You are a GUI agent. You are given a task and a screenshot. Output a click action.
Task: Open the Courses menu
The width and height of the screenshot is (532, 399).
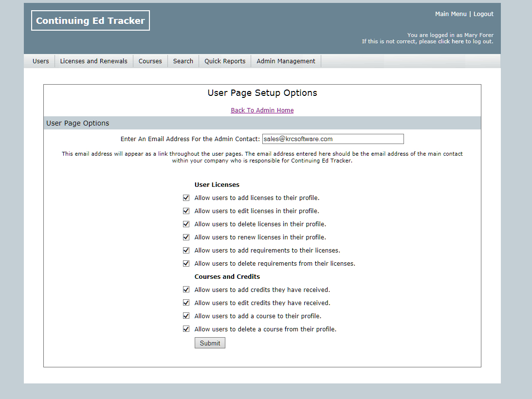(150, 61)
